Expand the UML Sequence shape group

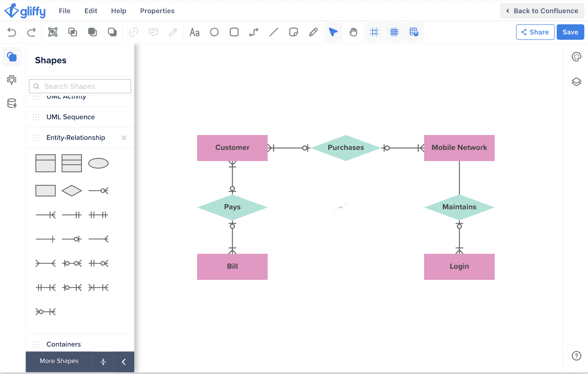(71, 117)
